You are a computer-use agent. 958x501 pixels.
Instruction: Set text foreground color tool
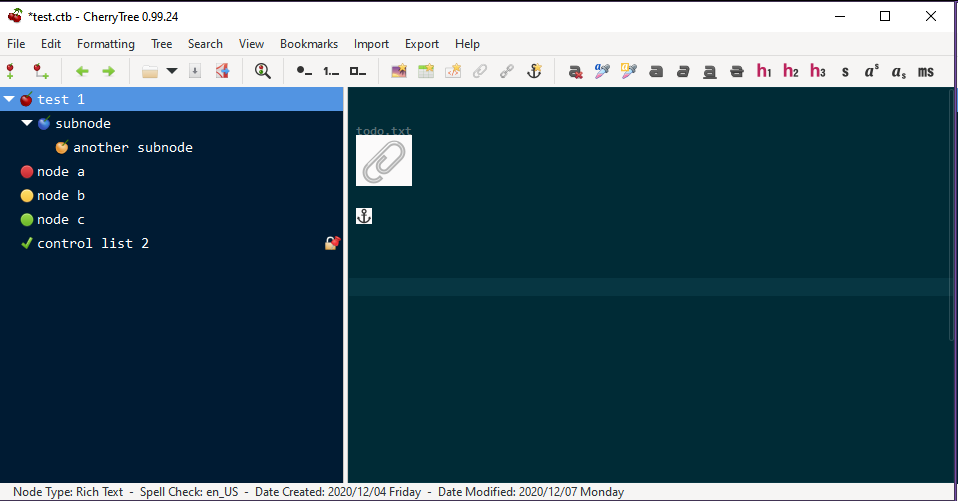coord(602,71)
